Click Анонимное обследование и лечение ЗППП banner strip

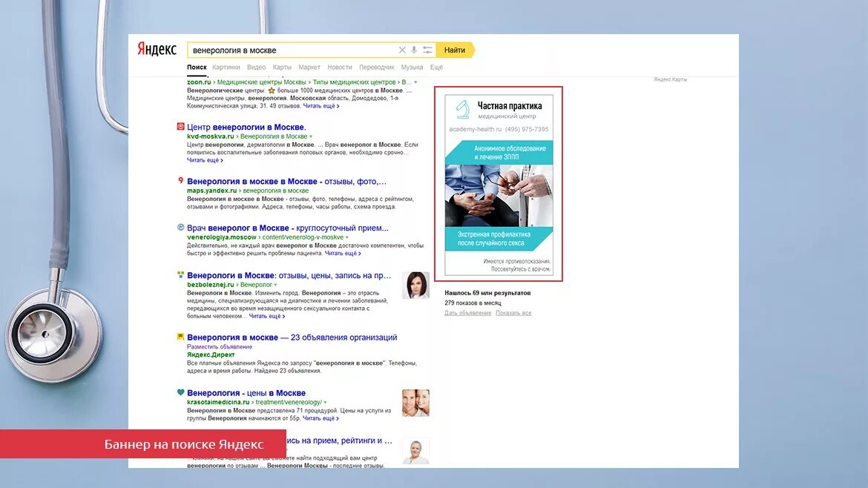point(499,152)
